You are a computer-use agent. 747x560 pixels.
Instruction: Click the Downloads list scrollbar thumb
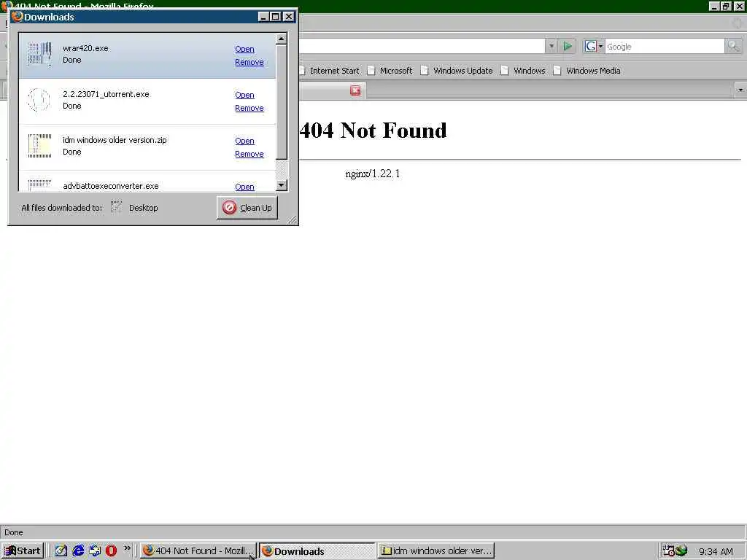(282, 102)
